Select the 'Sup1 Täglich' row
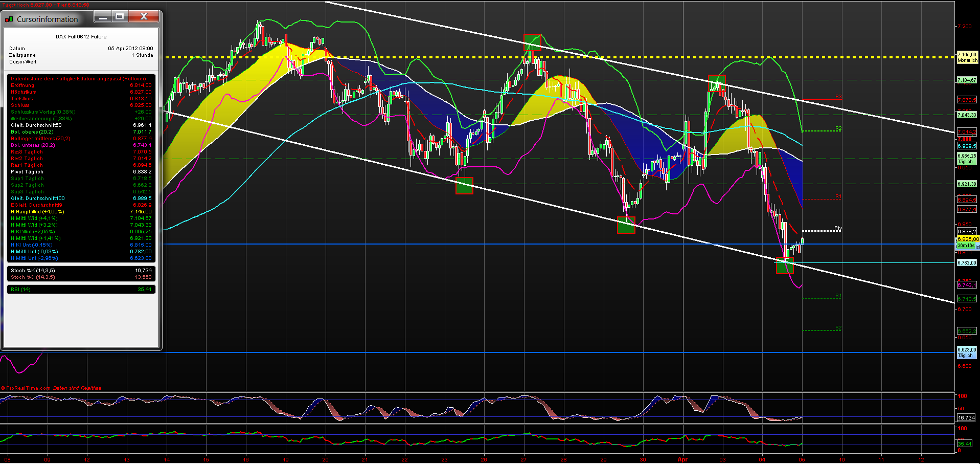 point(81,179)
